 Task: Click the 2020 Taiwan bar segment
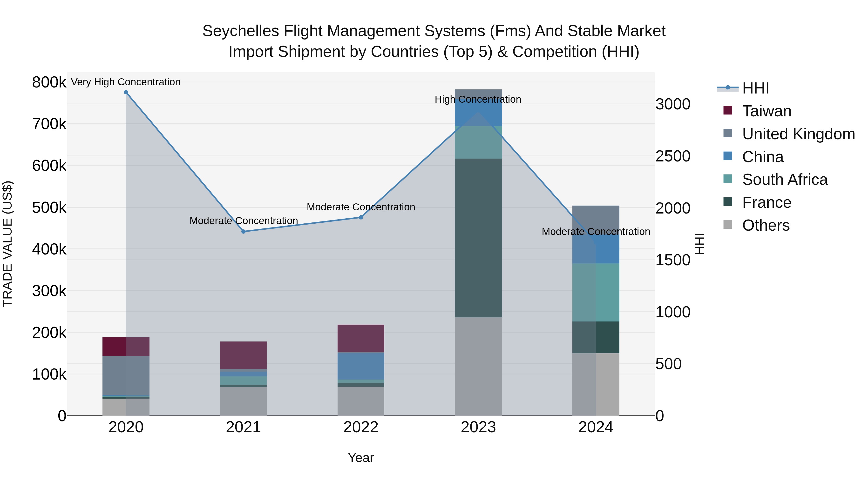pyautogui.click(x=126, y=347)
